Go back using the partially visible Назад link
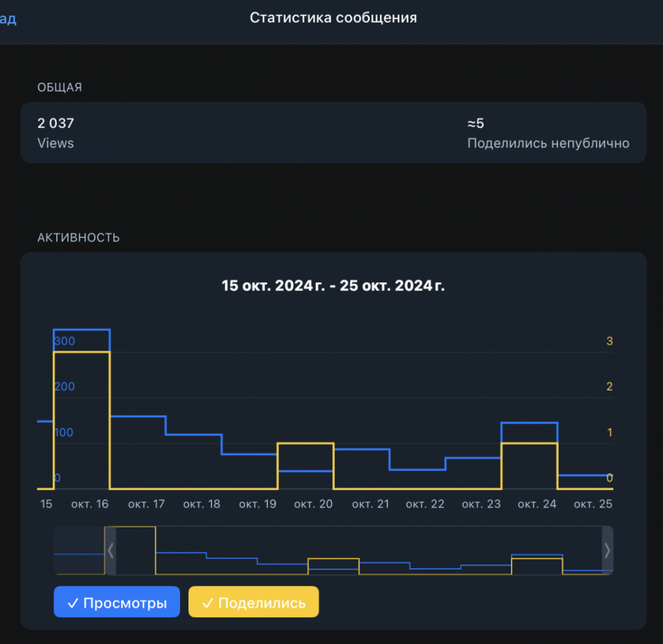The height and width of the screenshot is (644, 663). [8, 19]
